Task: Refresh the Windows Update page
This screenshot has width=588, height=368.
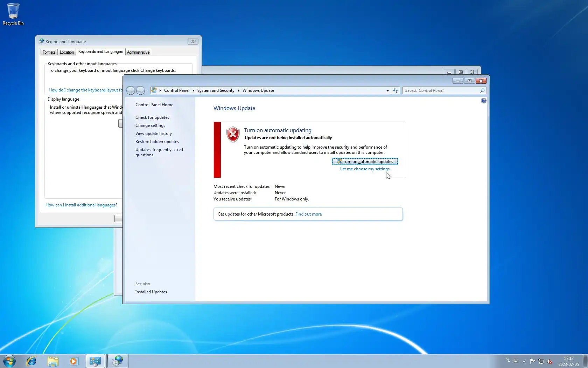Action: pos(395,90)
